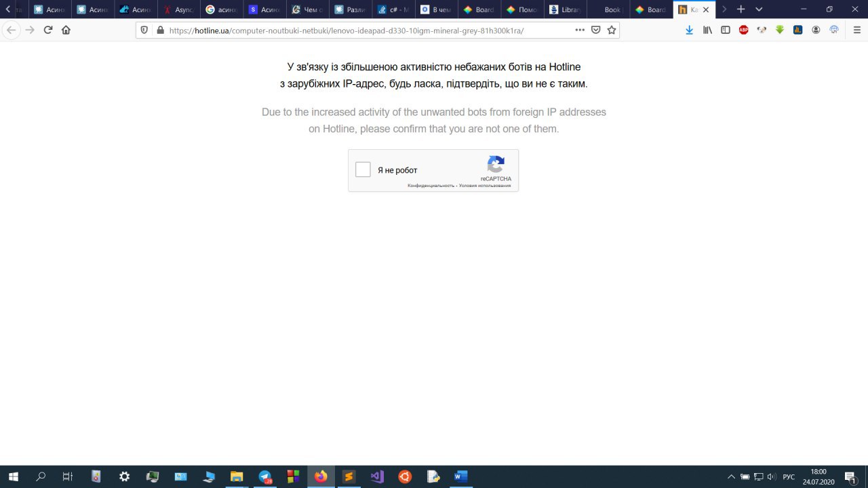Open a new browser tab
The image size is (868, 488).
coord(741,9)
